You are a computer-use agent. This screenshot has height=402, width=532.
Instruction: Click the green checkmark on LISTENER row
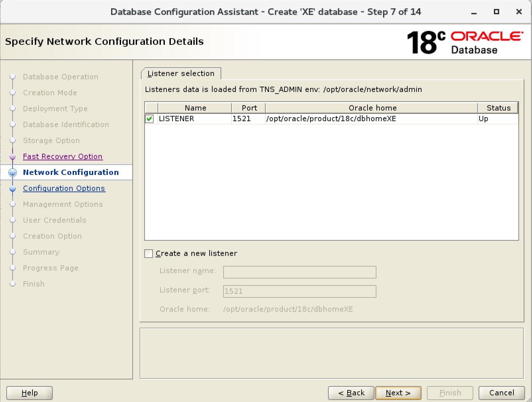pos(149,119)
